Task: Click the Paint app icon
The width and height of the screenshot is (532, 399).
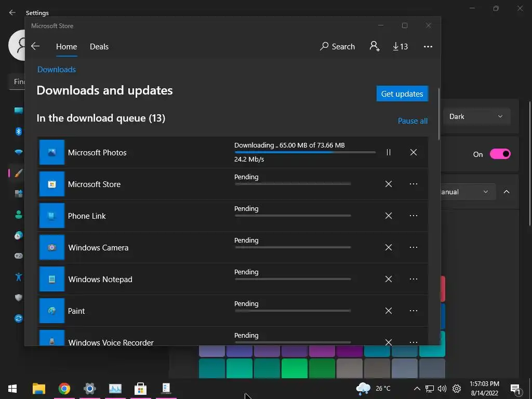Action: pyautogui.click(x=52, y=311)
